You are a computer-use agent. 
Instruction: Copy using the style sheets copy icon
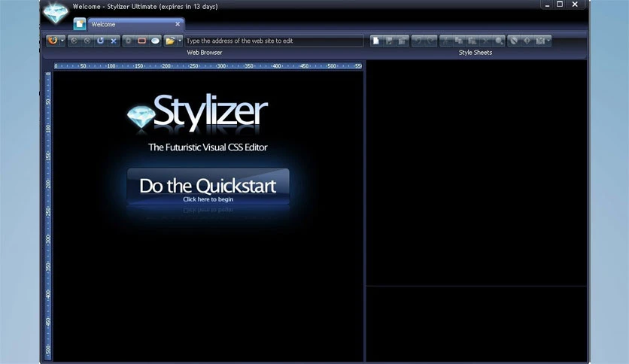click(x=459, y=41)
